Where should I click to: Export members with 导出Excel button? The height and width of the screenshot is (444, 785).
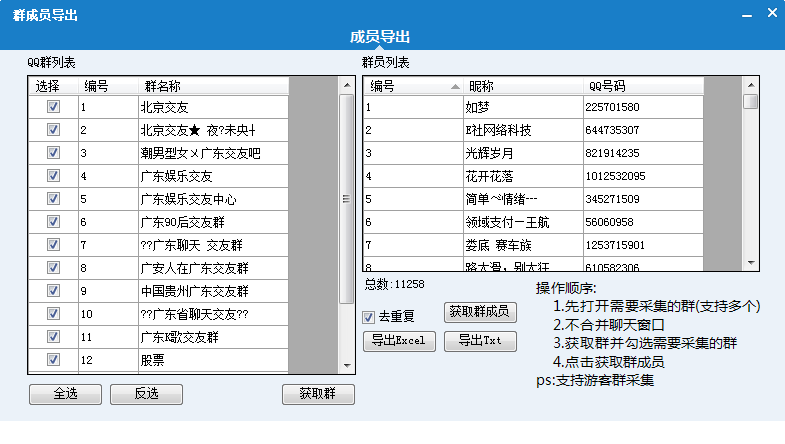[x=399, y=341]
